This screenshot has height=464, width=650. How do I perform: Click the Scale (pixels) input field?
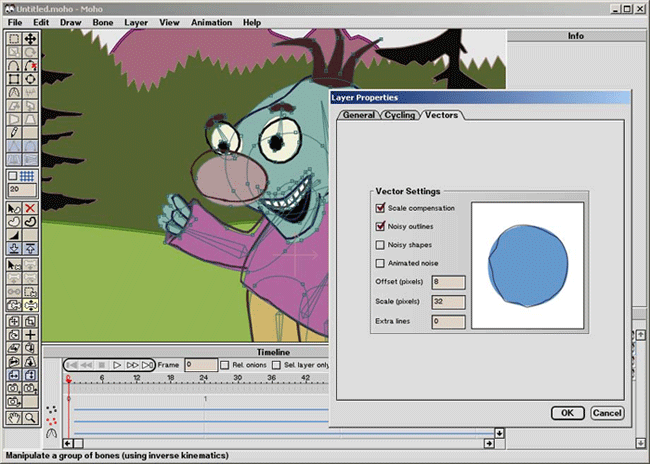pyautogui.click(x=448, y=302)
